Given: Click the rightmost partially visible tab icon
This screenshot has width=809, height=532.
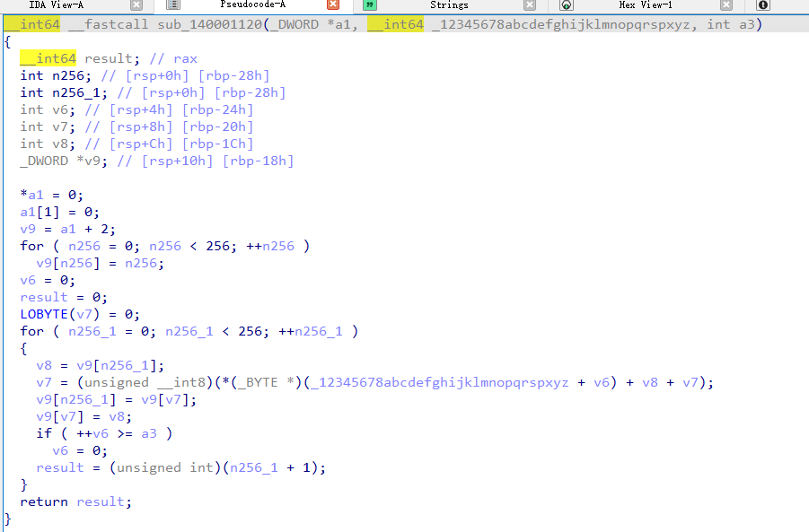Looking at the screenshot, I should tap(763, 5).
